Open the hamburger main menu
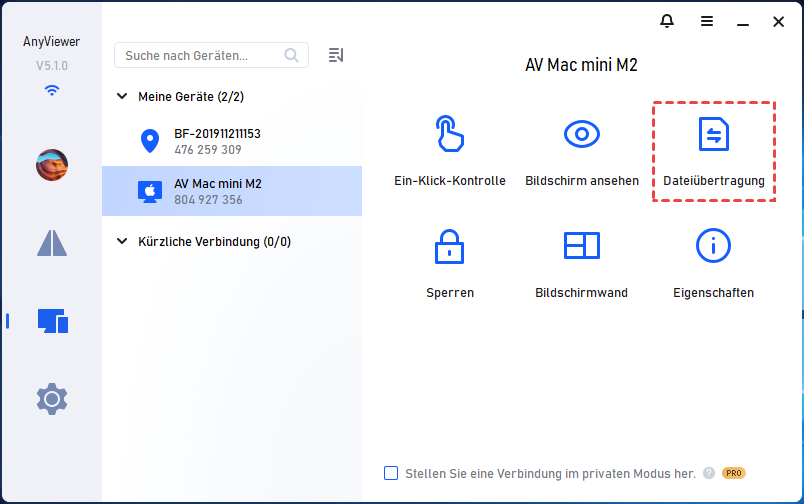This screenshot has height=504, width=804. 707,21
